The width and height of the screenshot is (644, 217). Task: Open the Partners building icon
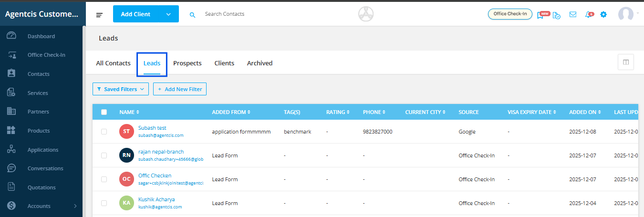tap(12, 112)
